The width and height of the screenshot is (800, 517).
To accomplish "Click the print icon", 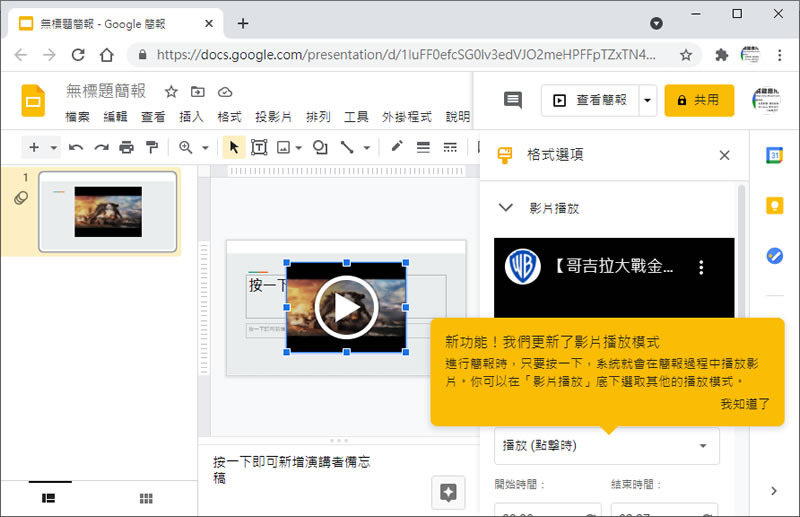I will (x=126, y=147).
